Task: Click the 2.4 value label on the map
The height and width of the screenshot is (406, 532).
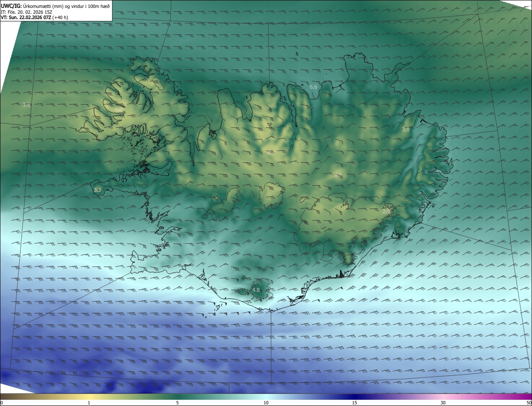Action: tap(338, 175)
